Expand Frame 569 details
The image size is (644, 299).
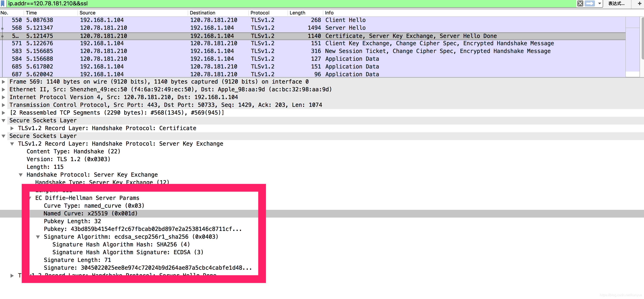pos(3,82)
